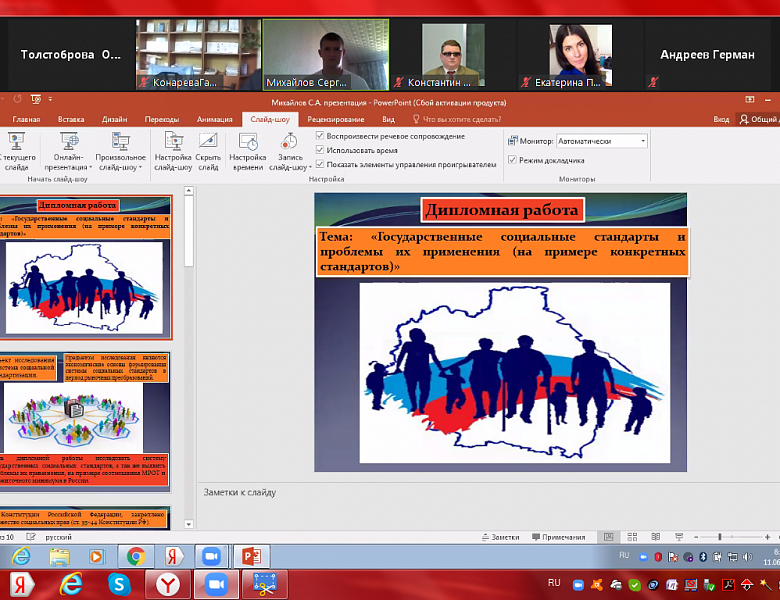780x600 pixels.
Task: Select the first slide thumbnail Дипломная работа
Action: tap(85, 267)
